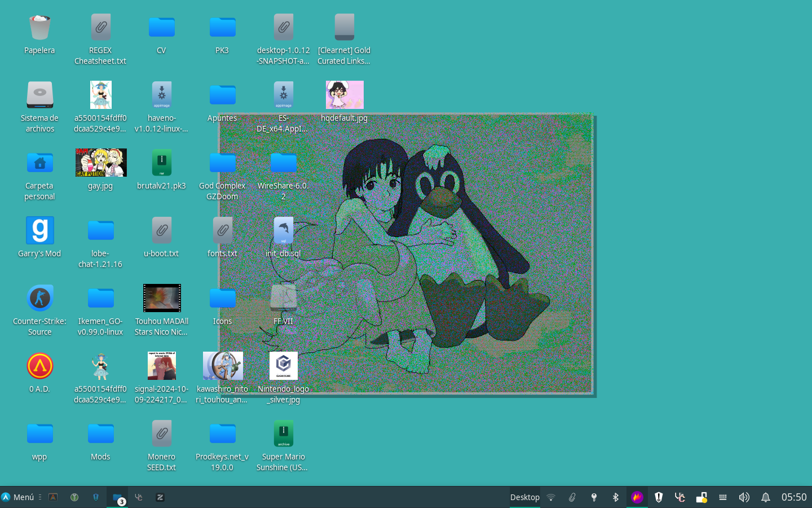Select the gay.jpg image thumbnail

[x=101, y=163]
